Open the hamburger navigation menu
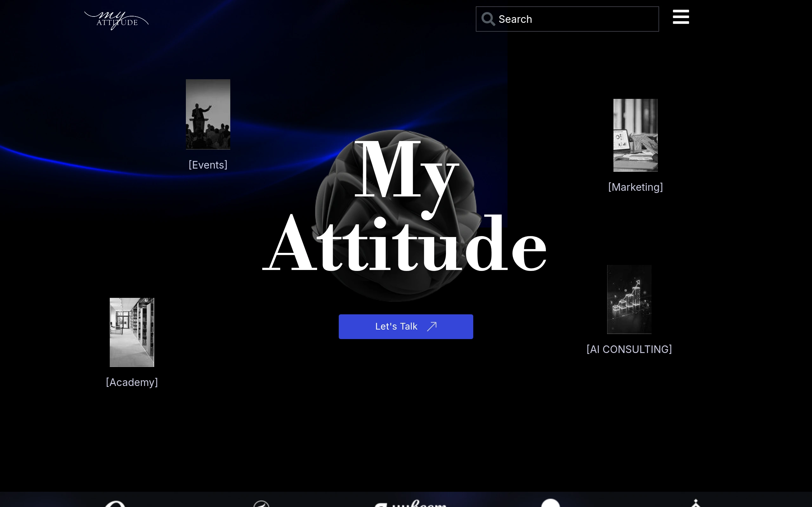 (x=681, y=17)
